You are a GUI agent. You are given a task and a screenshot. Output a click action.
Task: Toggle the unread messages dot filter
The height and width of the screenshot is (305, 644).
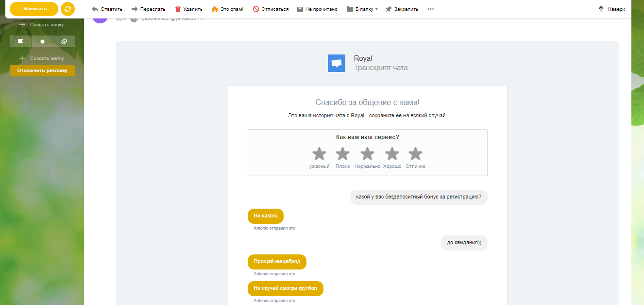point(42,41)
